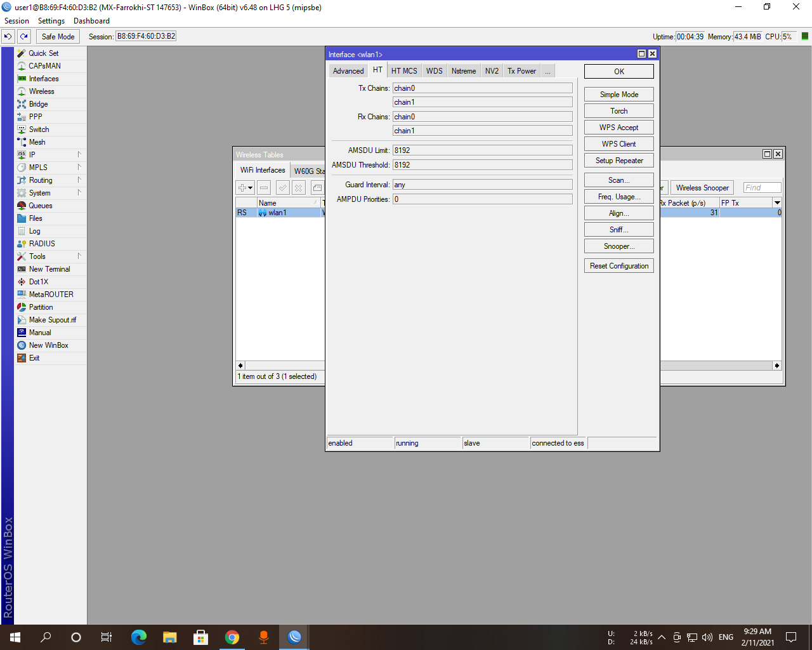Click the Scan button
812x650 pixels.
(x=619, y=180)
